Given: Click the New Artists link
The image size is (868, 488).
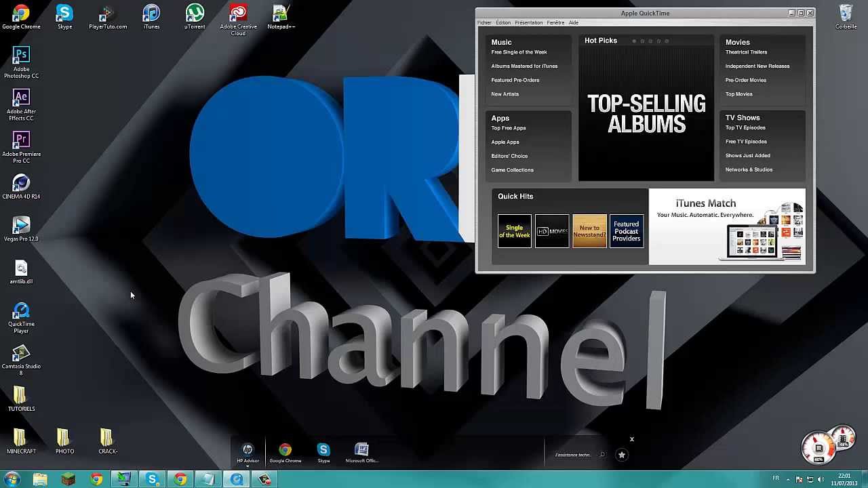Looking at the screenshot, I should [x=505, y=94].
